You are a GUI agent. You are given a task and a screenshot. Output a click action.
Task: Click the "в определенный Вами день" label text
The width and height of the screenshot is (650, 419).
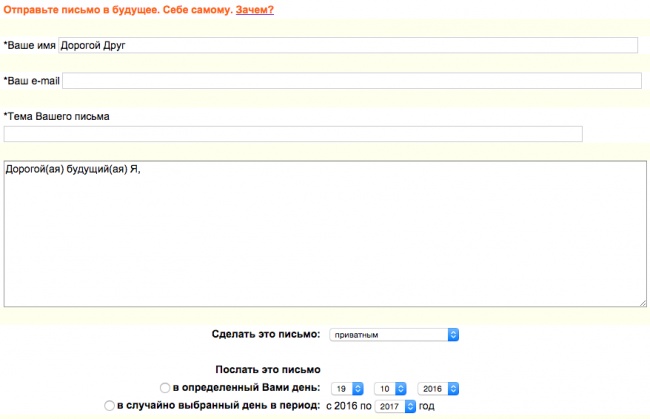pos(246,388)
